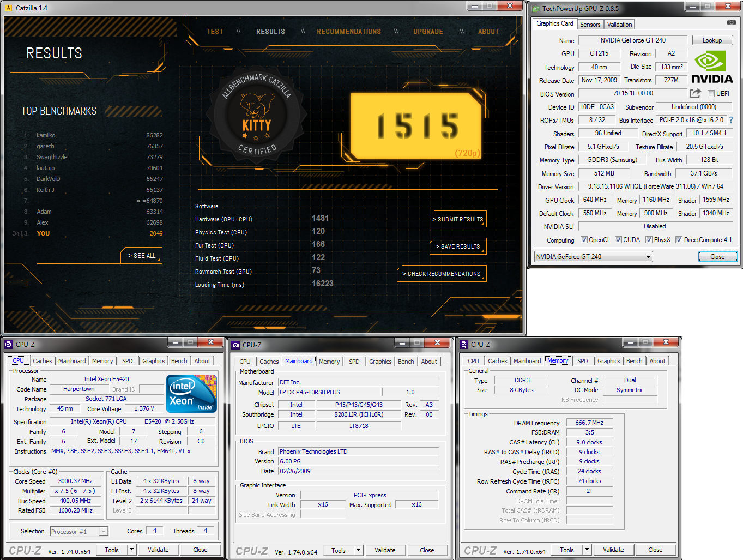The image size is (743, 560).
Task: Click Validate in CPU-Z CPU window
Action: (x=158, y=550)
